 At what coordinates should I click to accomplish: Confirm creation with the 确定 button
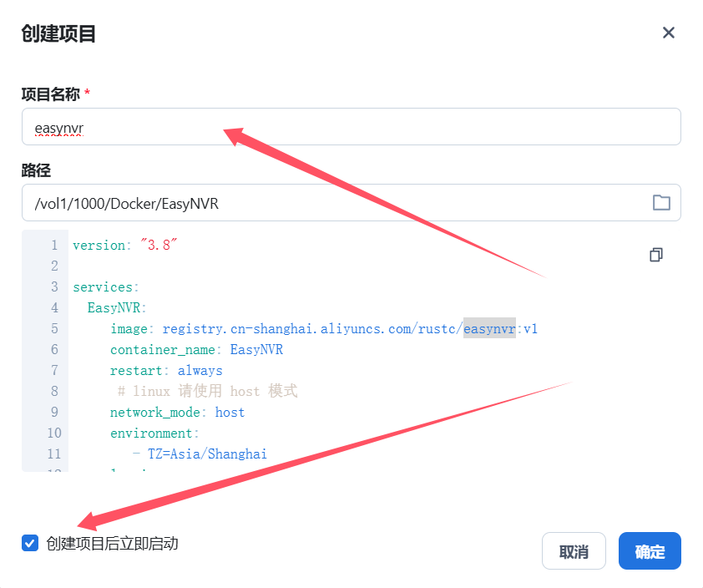coord(650,551)
